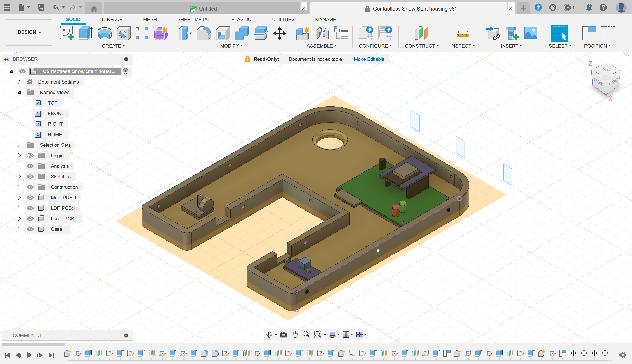Image resolution: width=632 pixels, height=364 pixels.
Task: Open the COMMENTS panel
Action: [x=27, y=335]
